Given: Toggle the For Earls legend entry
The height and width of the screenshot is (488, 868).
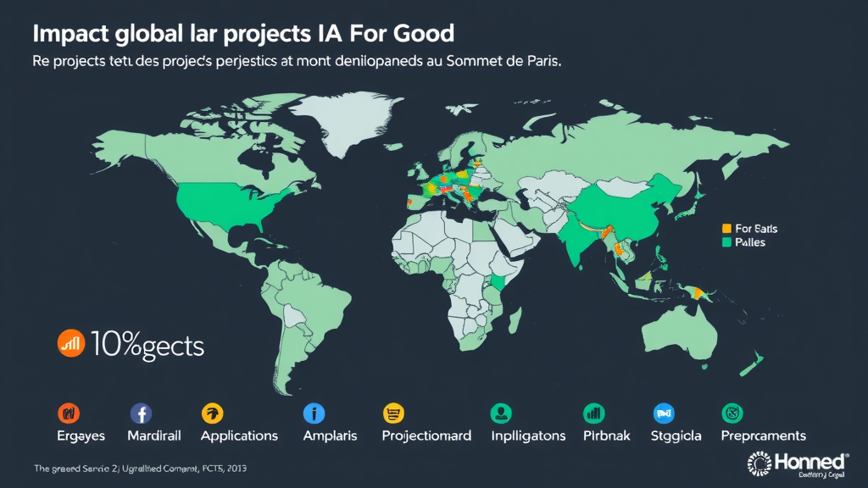Looking at the screenshot, I should [x=753, y=228].
